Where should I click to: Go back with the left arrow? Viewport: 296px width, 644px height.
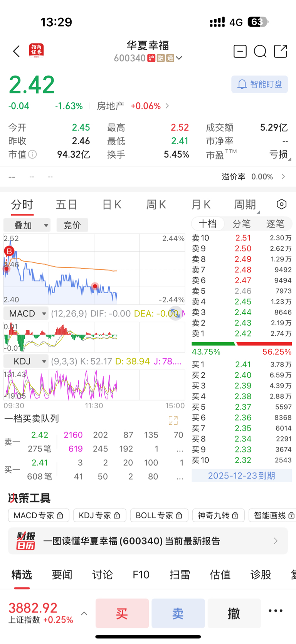(x=16, y=51)
